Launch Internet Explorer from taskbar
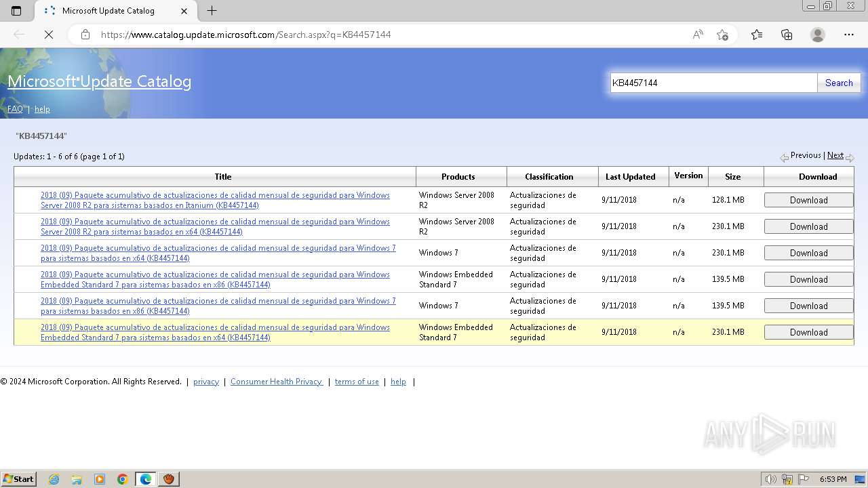Screen dimensions: 868x488 tap(54, 479)
